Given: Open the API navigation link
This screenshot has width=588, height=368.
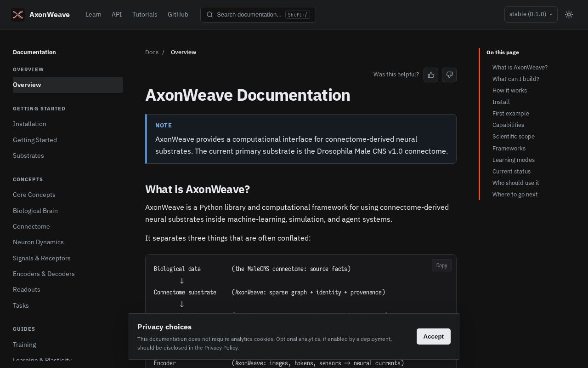Looking at the screenshot, I should tap(117, 14).
